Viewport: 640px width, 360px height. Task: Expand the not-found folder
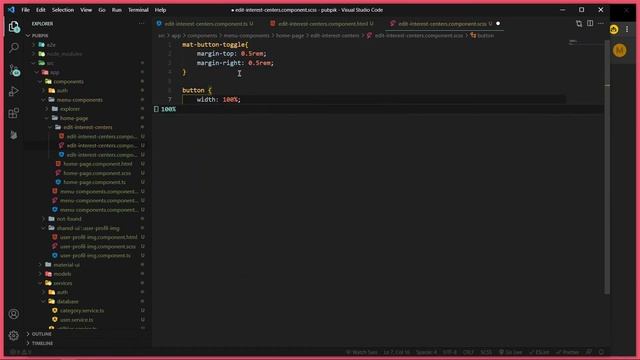69,219
